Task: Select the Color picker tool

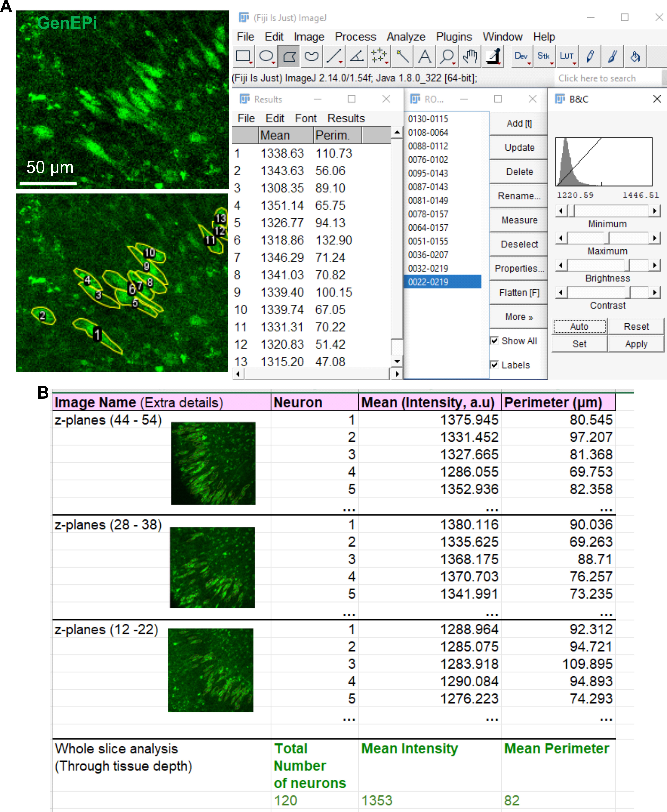Action: [493, 56]
